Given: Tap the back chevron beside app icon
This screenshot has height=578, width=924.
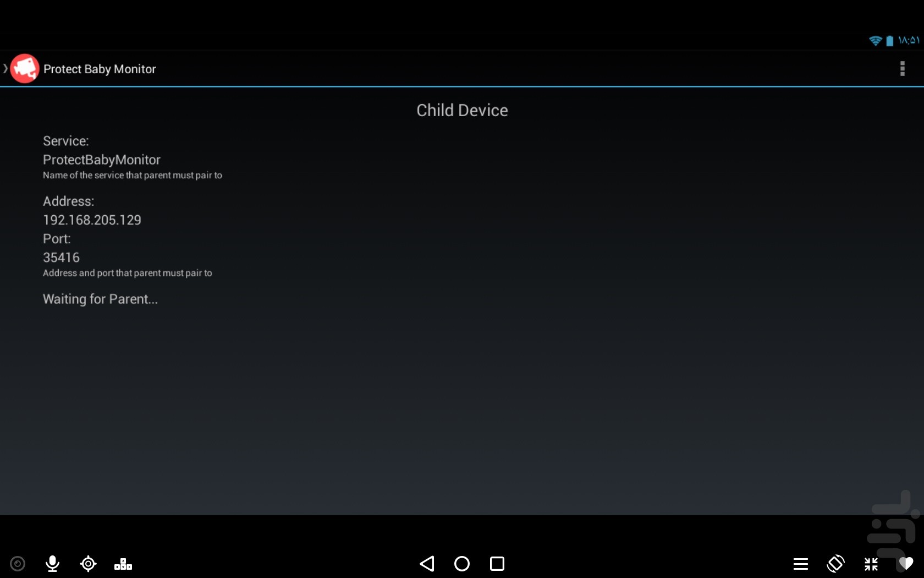Looking at the screenshot, I should [x=5, y=69].
